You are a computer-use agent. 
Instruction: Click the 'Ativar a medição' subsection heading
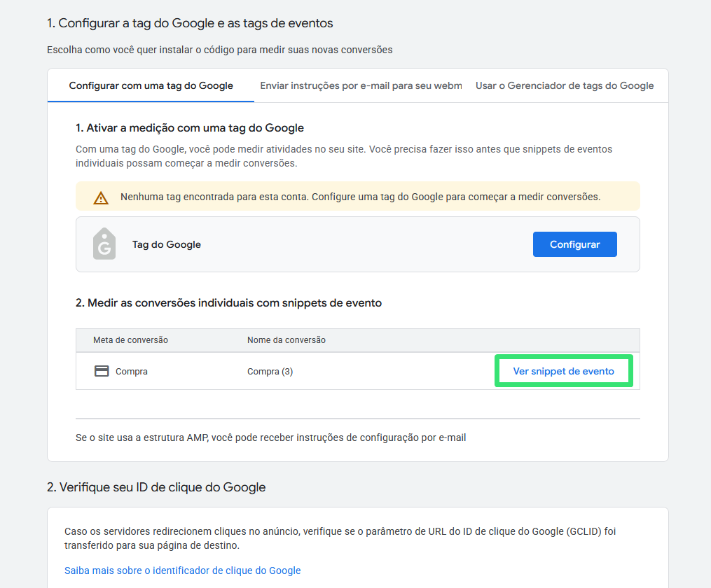190,128
